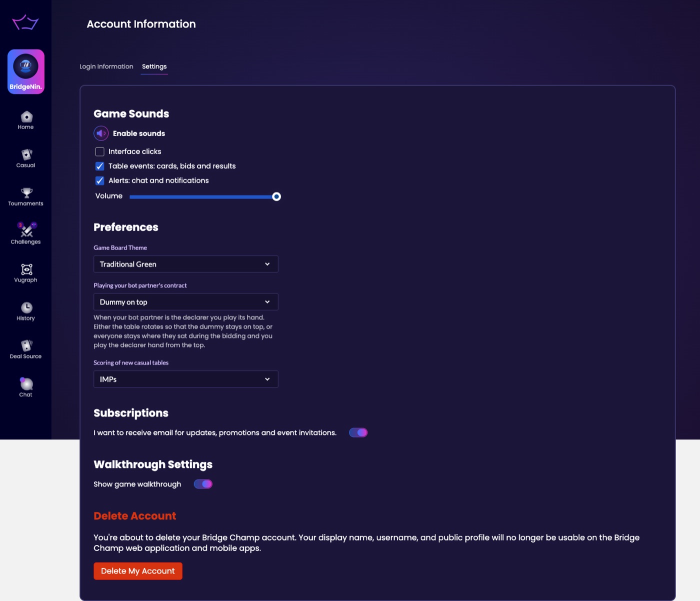Click the Scoring of new casual tables label
700x601 pixels.
point(131,362)
